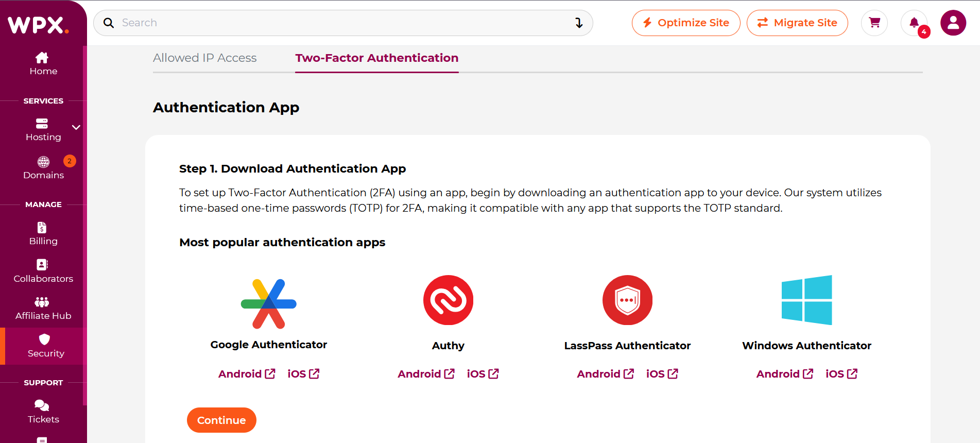980x443 pixels.
Task: Open Authy Android download link
Action: coord(426,374)
